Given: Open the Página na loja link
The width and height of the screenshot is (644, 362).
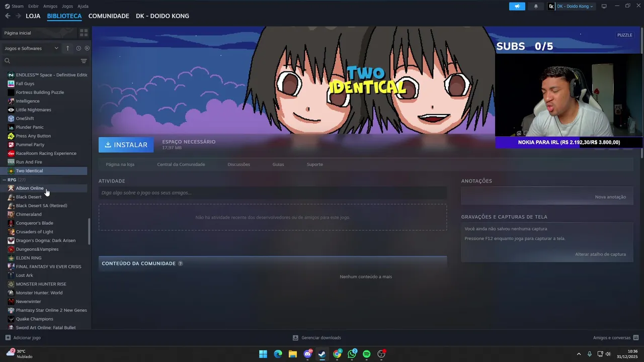Looking at the screenshot, I should (x=120, y=164).
